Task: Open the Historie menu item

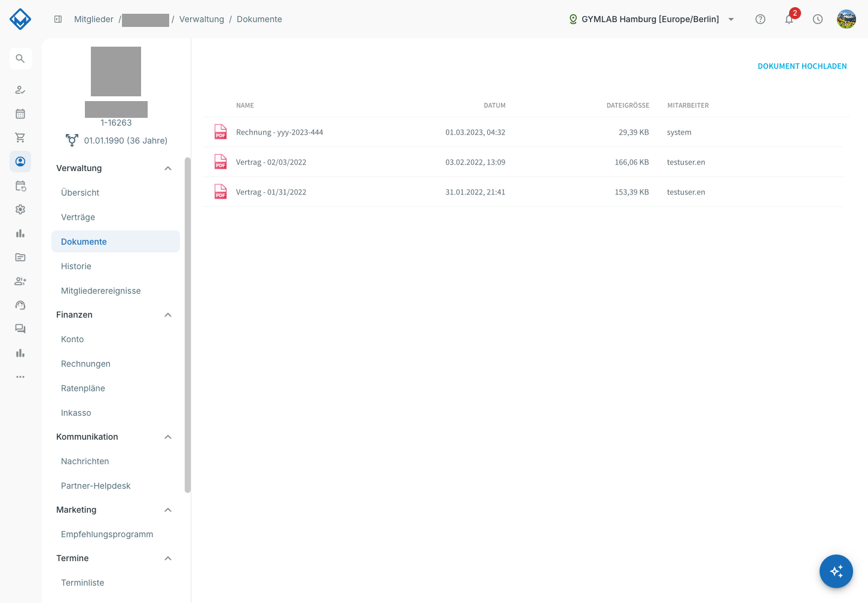Action: 115,266
